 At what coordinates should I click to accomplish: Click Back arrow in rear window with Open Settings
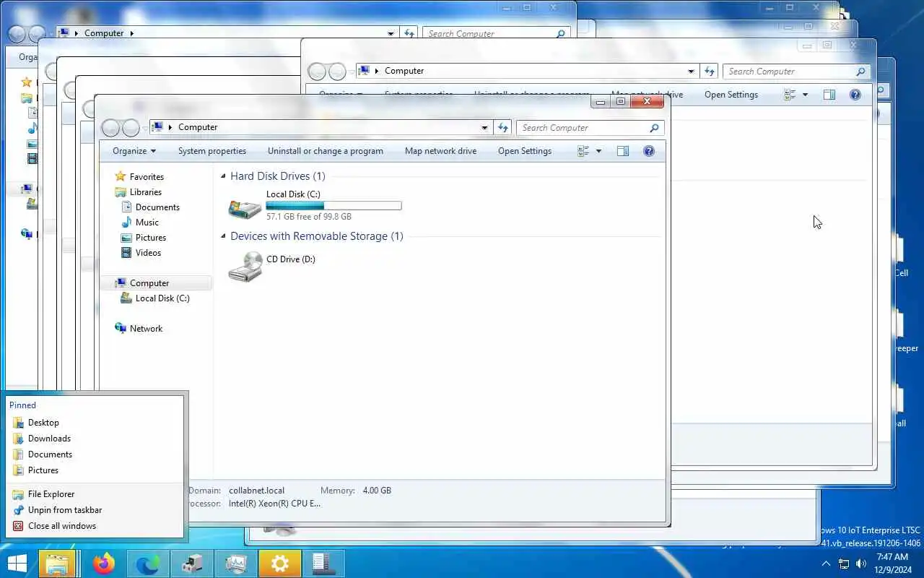point(317,72)
